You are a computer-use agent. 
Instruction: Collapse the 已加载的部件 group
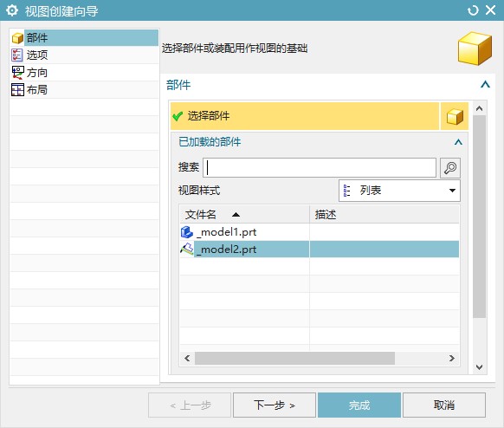pyautogui.click(x=458, y=142)
